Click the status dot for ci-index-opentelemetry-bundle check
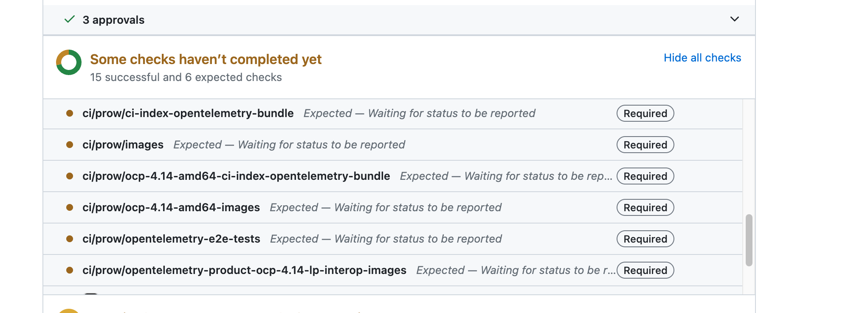 pyautogui.click(x=69, y=114)
